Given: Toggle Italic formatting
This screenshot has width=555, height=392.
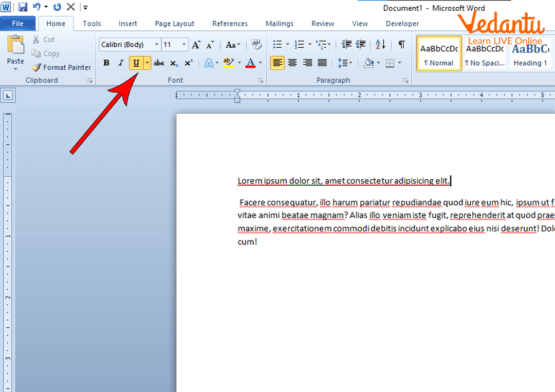Looking at the screenshot, I should pos(121,63).
